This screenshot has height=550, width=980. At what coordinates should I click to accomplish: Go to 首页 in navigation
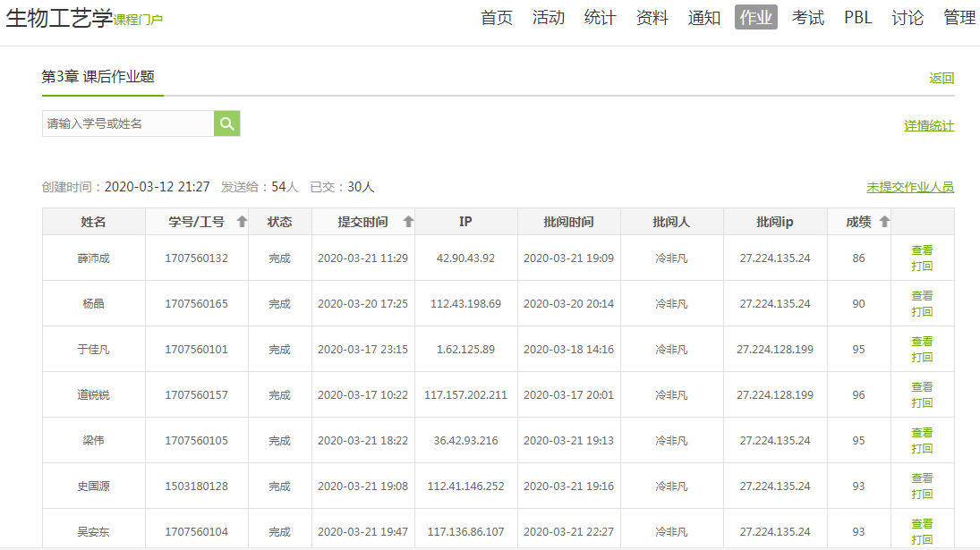[497, 18]
